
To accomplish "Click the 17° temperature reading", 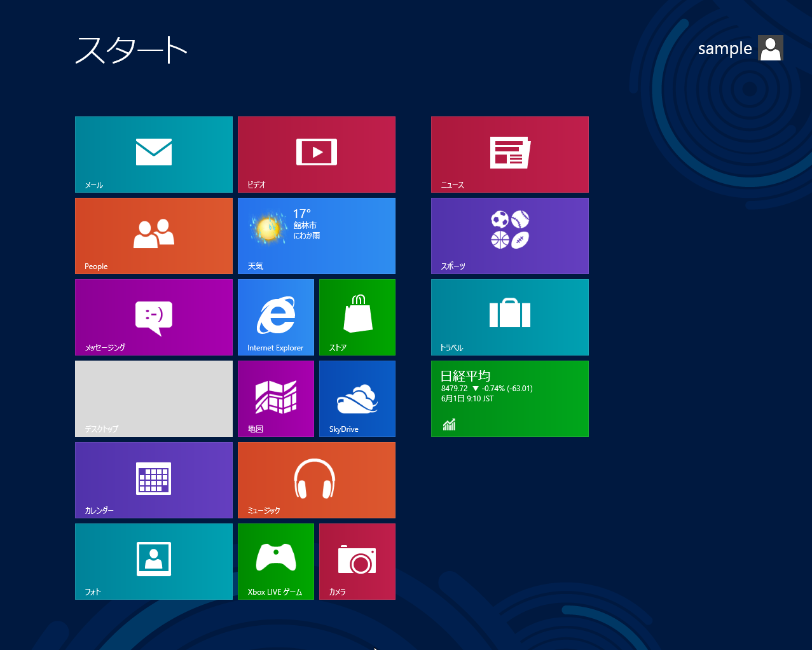I will point(302,214).
